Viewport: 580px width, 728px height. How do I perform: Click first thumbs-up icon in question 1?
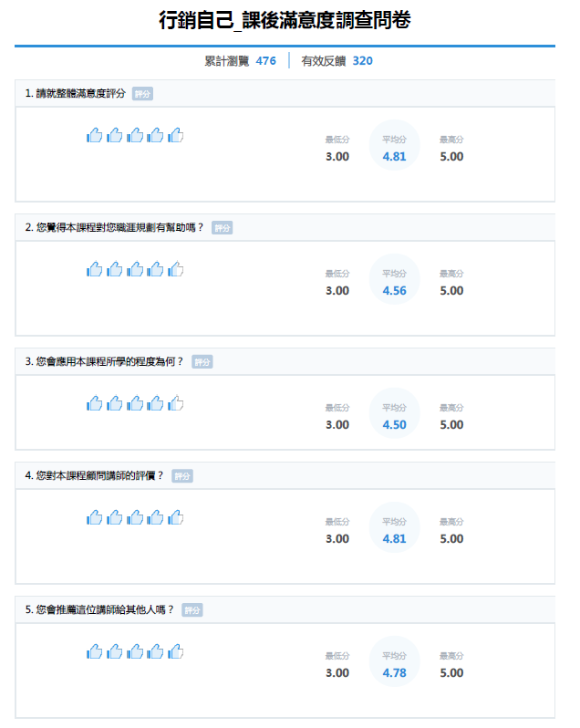95,135
